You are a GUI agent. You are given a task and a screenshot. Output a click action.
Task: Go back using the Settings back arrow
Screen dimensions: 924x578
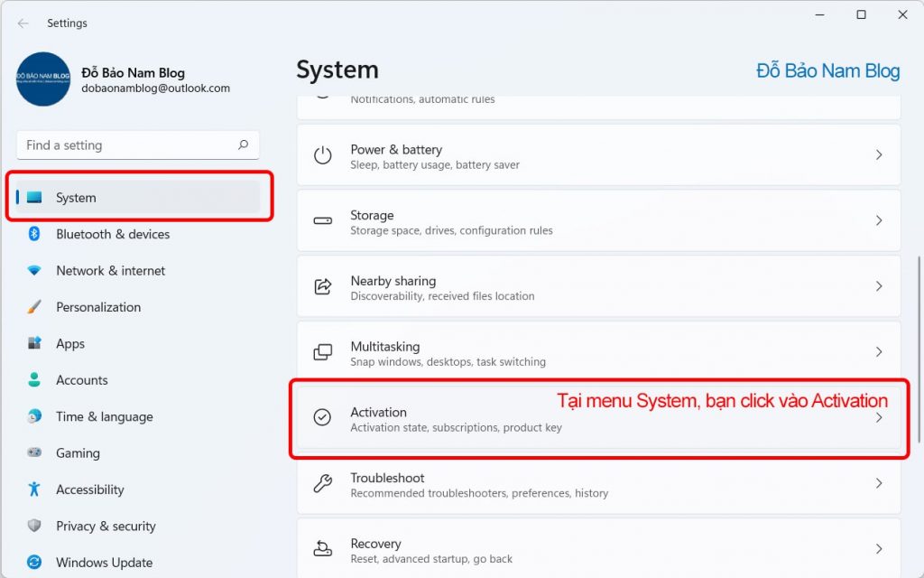pos(23,23)
